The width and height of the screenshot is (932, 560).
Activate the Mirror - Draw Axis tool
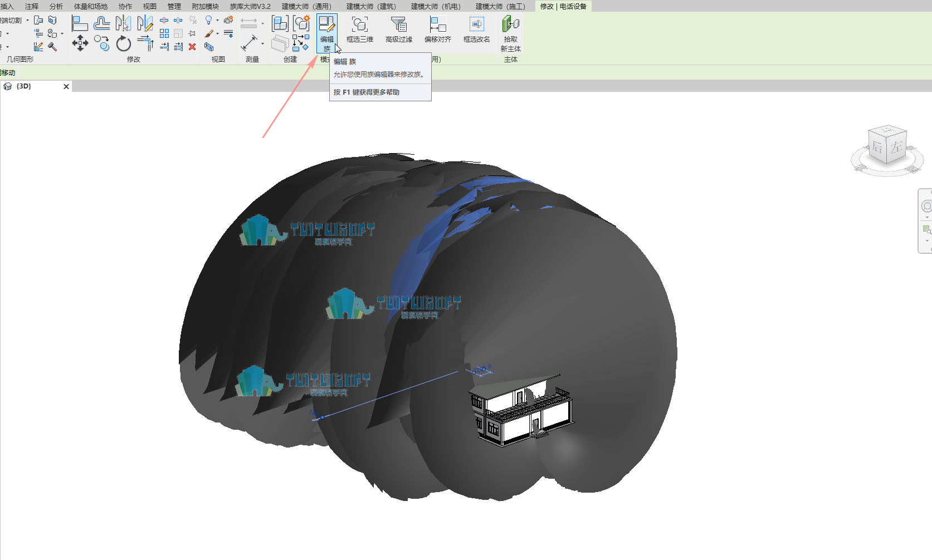[x=145, y=23]
